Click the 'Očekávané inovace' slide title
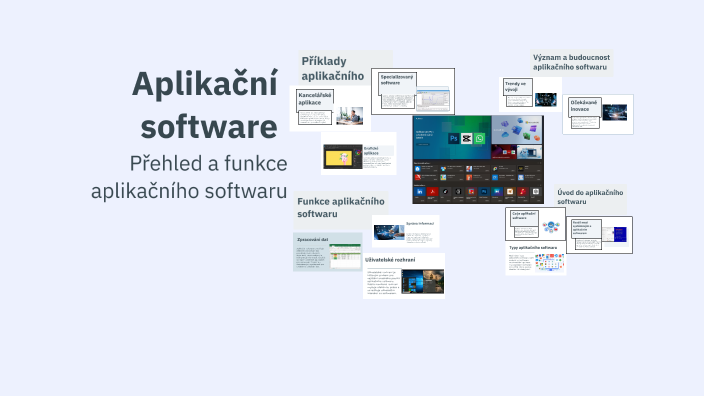Image resolution: width=704 pixels, height=396 pixels. (584, 106)
